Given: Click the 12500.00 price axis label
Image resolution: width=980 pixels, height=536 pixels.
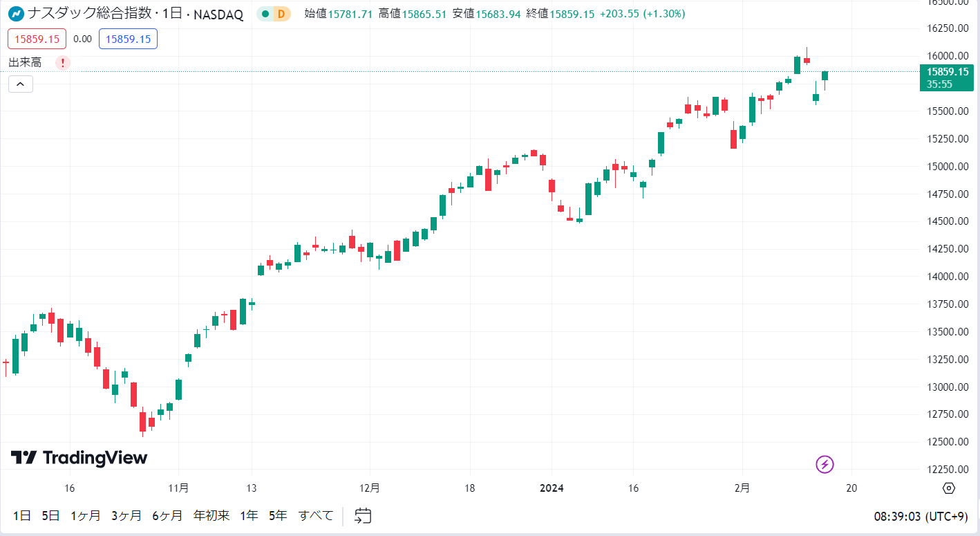Looking at the screenshot, I should click(x=948, y=442).
